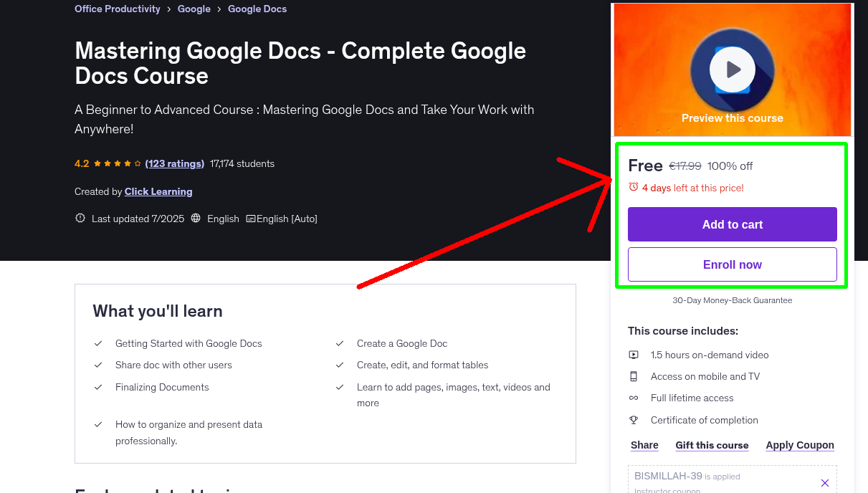
Task: Click the full lifetime access infinity icon
Action: (634, 398)
